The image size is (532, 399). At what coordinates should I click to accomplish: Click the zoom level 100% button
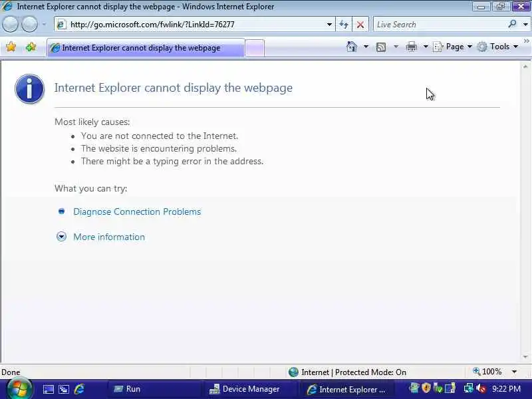pos(487,372)
